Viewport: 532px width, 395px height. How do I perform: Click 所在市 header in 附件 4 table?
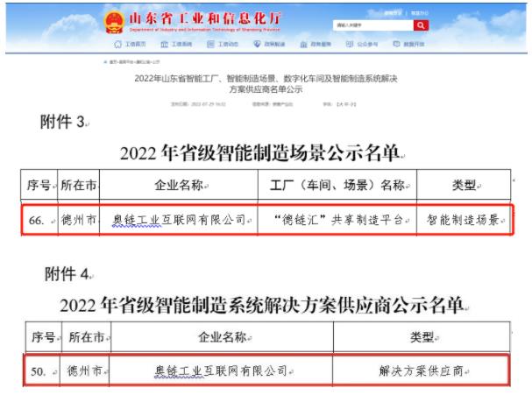[87, 337]
